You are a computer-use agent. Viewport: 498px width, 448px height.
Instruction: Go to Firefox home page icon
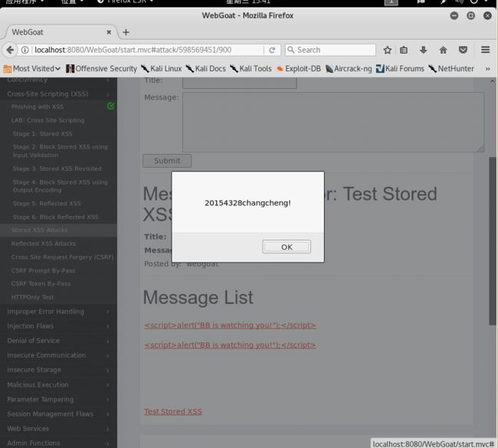pos(443,50)
